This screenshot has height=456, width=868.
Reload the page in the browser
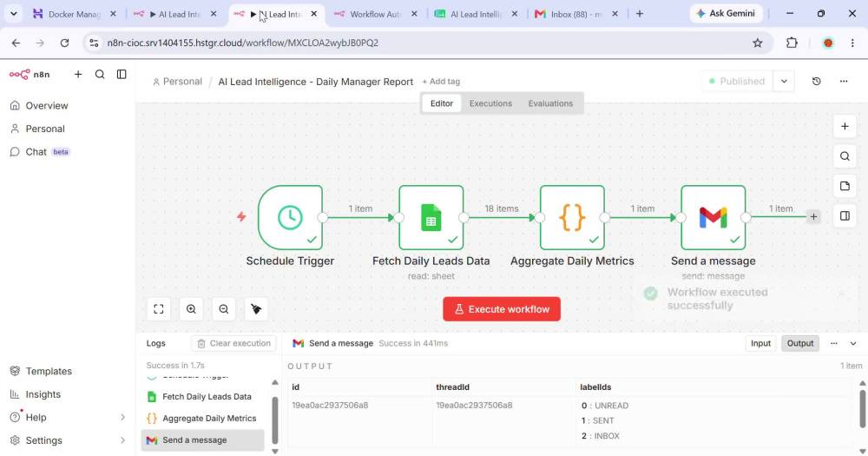(x=65, y=43)
